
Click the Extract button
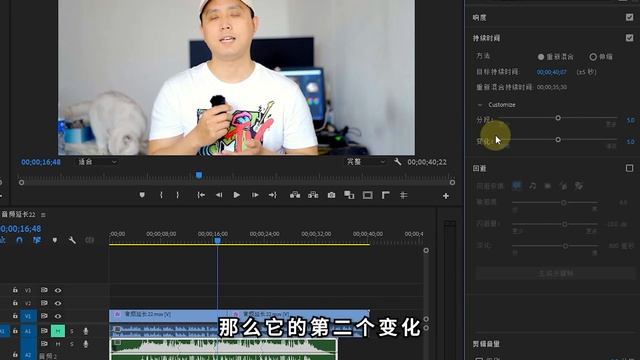[313, 195]
